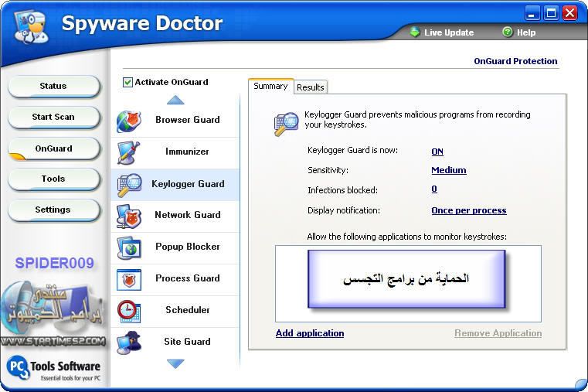Open the Tools section
This screenshot has height=392, width=588.
(53, 179)
